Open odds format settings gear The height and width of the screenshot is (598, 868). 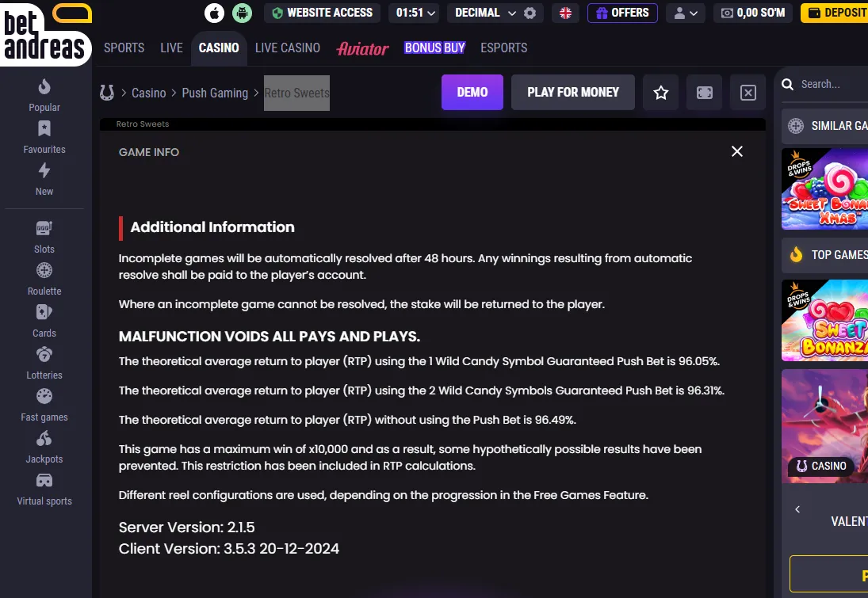pyautogui.click(x=530, y=13)
